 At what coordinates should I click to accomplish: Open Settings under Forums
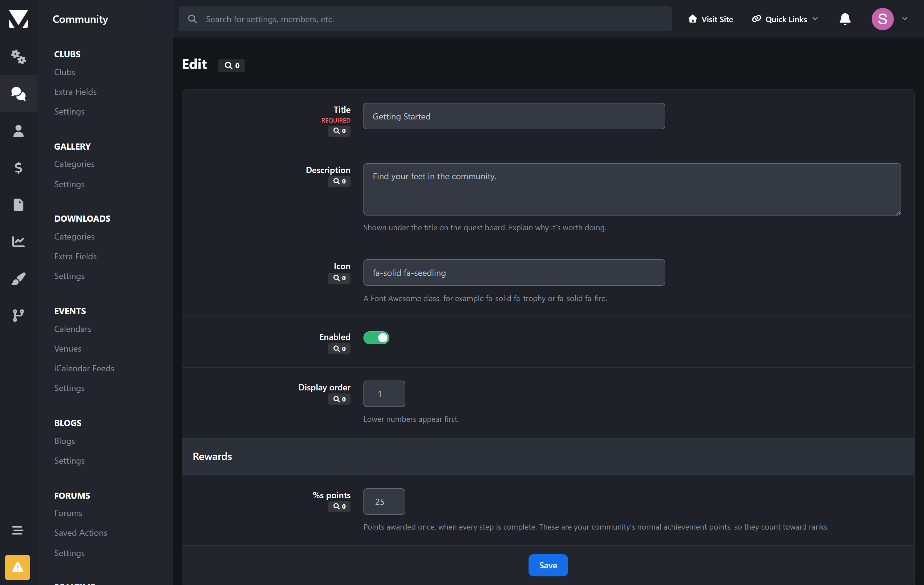69,553
